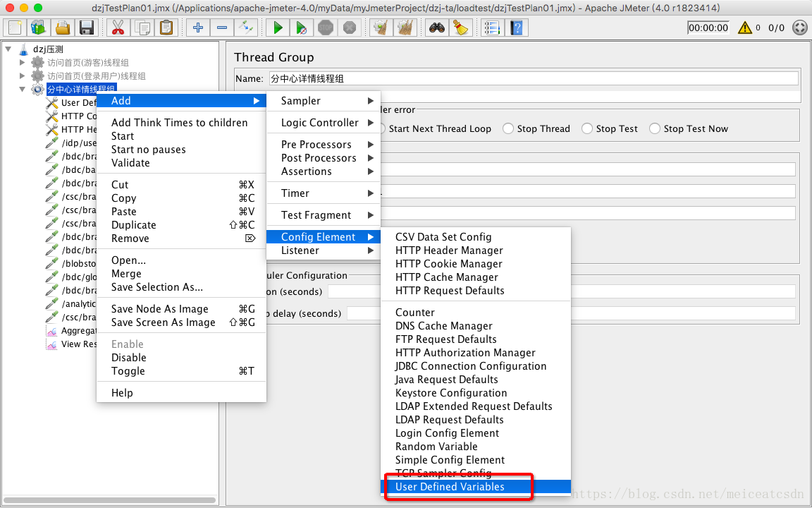
Task: Click Toggle in the context menu
Action: point(181,371)
